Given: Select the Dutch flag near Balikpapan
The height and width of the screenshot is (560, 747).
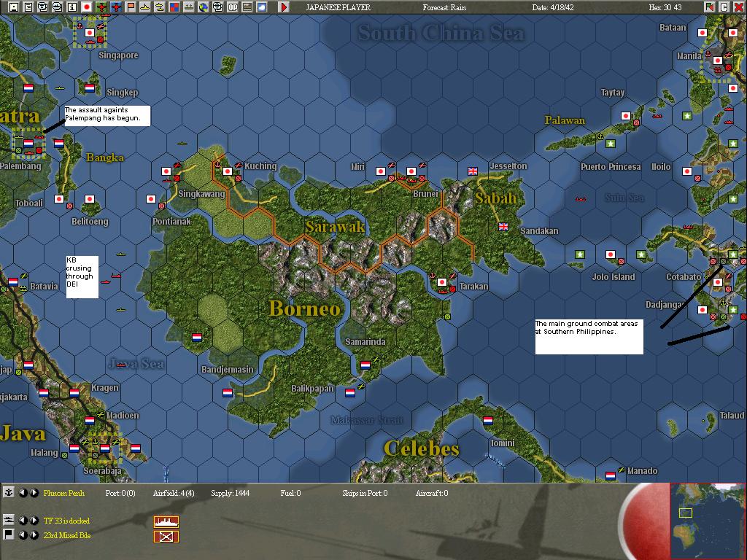Looking at the screenshot, I should pos(350,393).
